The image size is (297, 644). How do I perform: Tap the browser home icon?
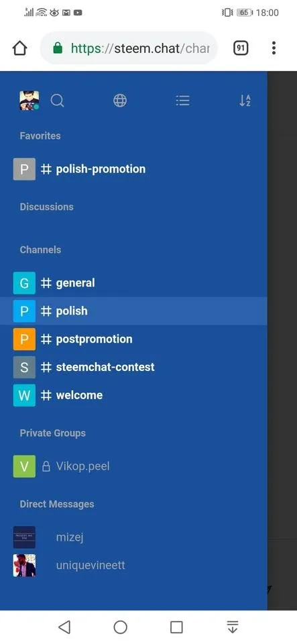pyautogui.click(x=19, y=48)
